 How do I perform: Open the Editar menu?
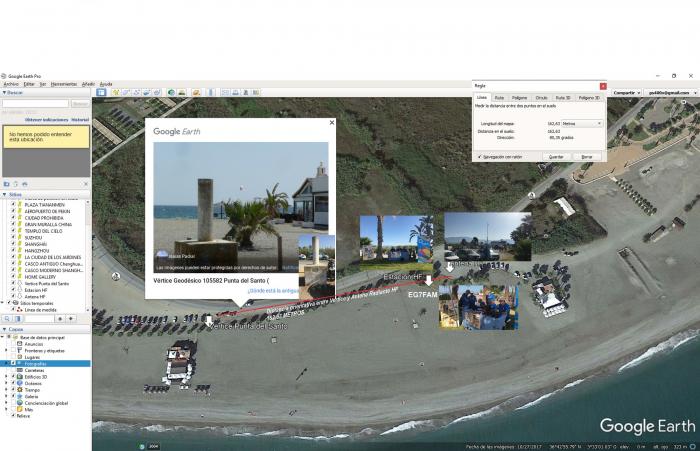click(29, 84)
